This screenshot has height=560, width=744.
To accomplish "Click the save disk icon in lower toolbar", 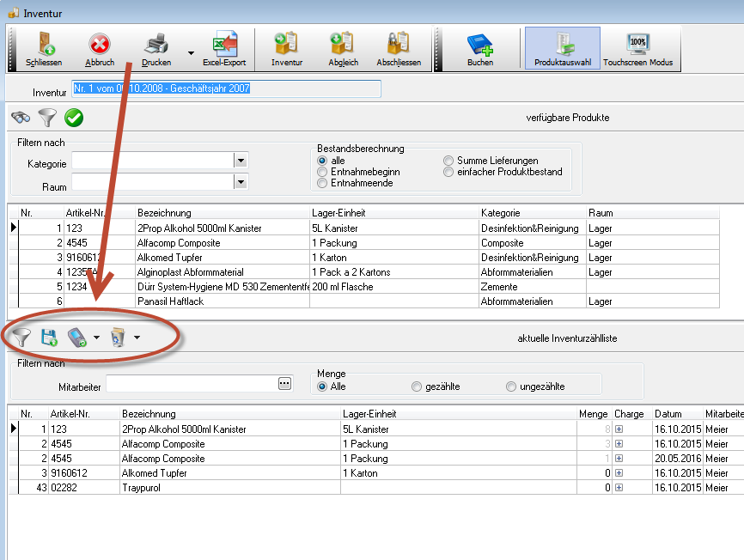I will coord(49,338).
